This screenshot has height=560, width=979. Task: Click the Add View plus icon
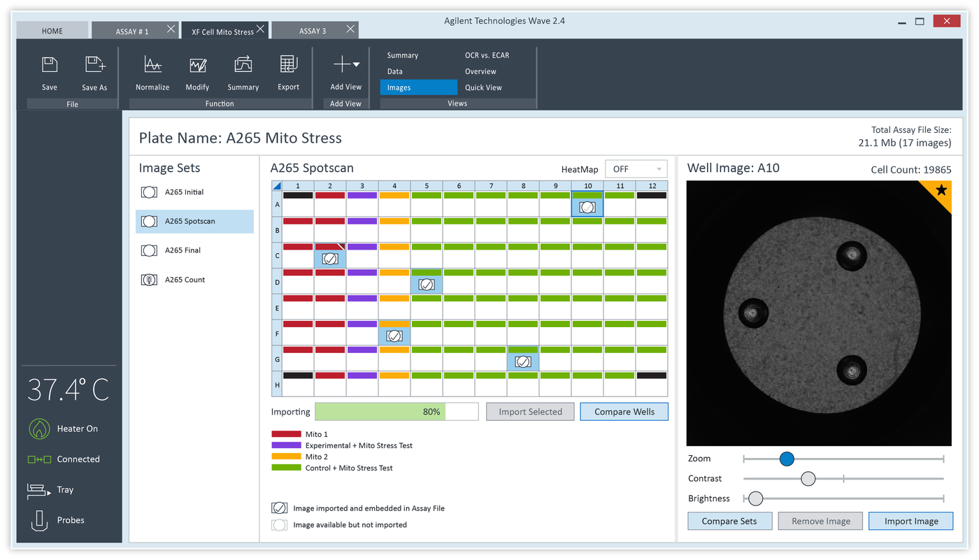point(342,64)
